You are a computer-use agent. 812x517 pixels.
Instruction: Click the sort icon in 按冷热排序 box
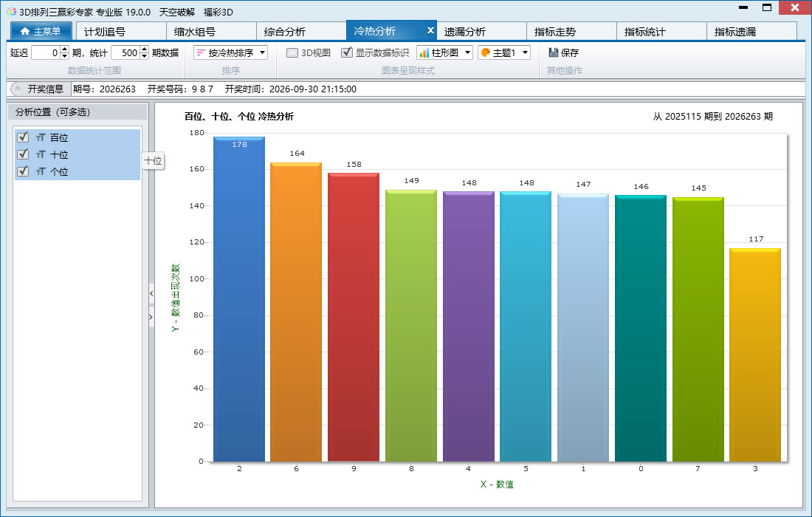201,52
